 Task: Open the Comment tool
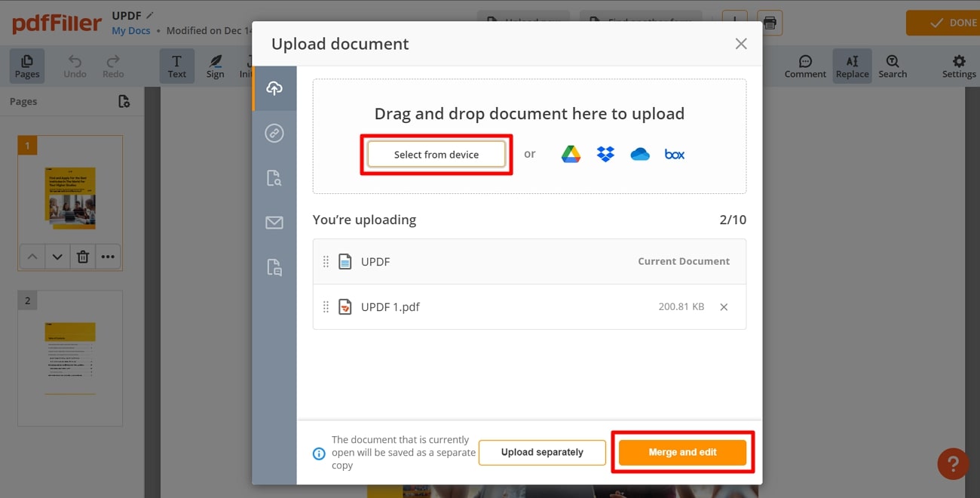[805, 66]
